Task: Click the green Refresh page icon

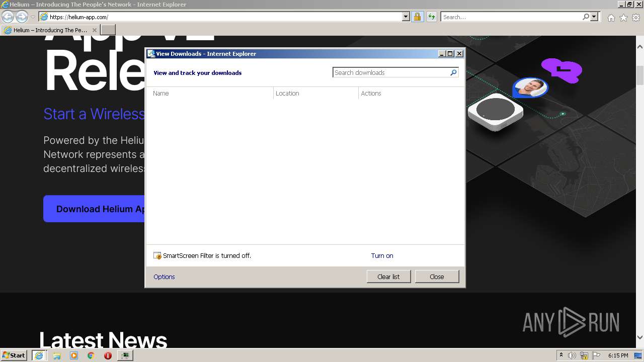Action: (x=431, y=17)
